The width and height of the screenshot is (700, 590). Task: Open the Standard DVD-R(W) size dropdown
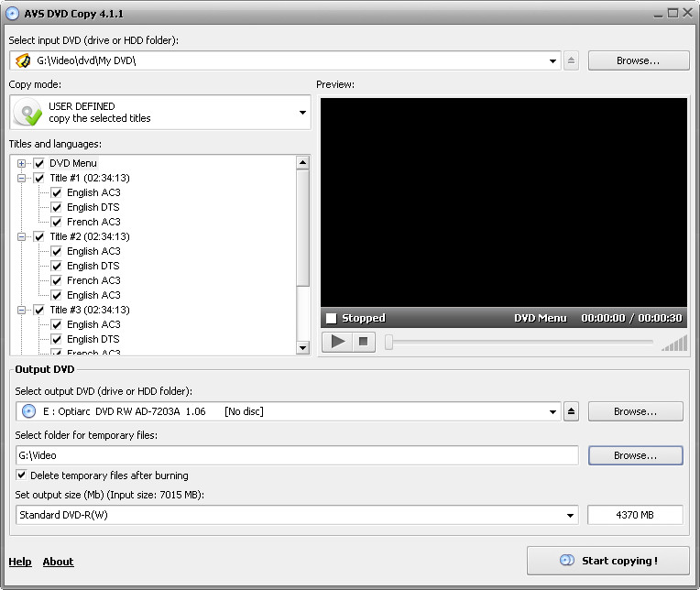570,515
